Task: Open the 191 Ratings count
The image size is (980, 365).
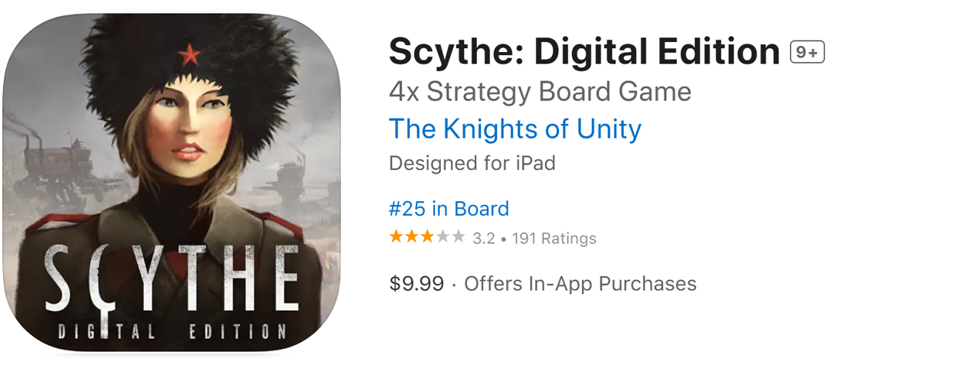Action: click(554, 238)
